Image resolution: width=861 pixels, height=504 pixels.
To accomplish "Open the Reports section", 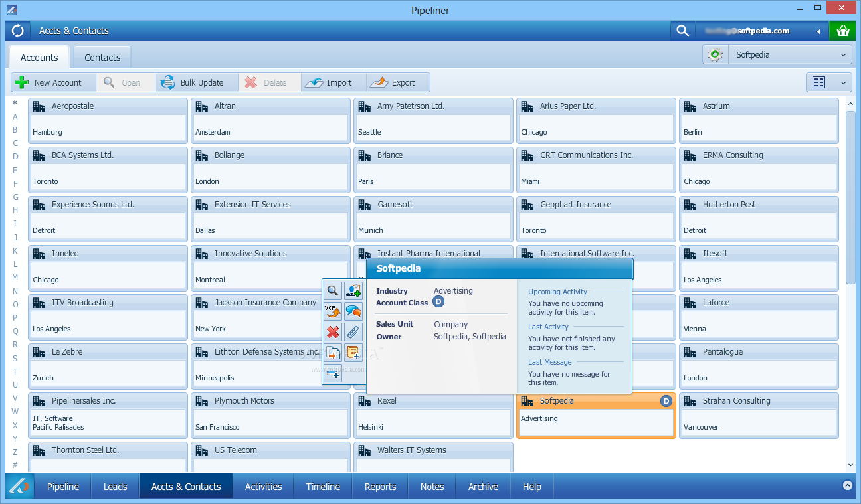I will click(x=380, y=487).
